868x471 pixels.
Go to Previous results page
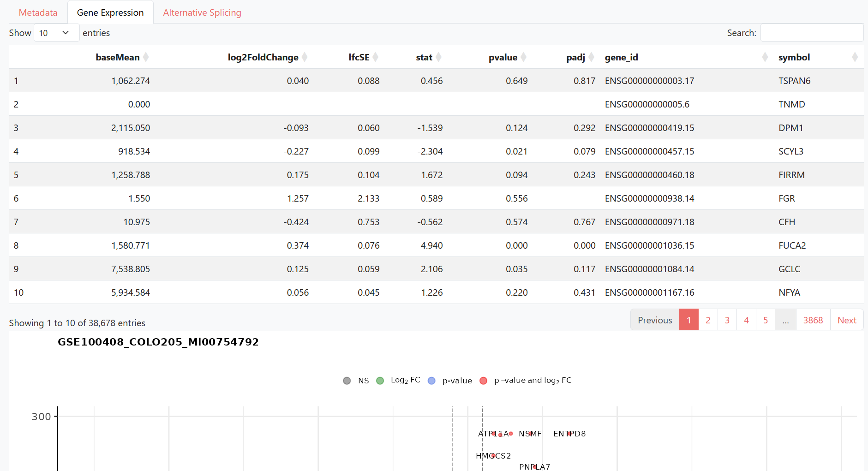coord(655,320)
